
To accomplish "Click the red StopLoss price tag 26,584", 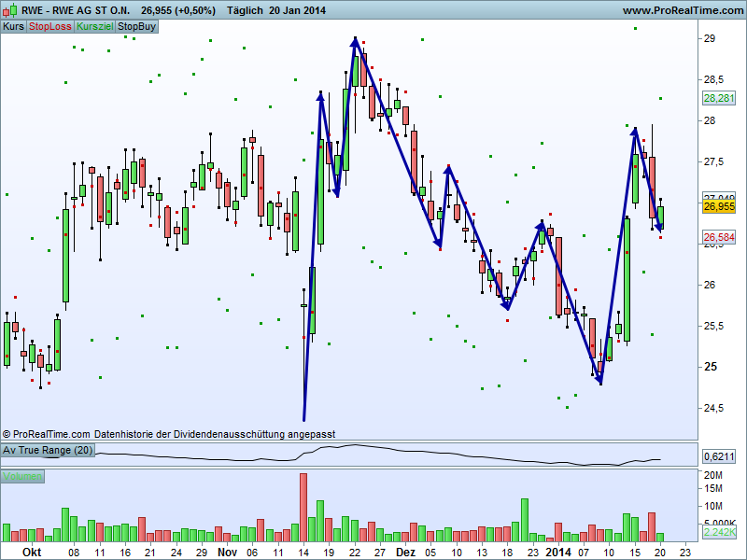I will coord(719,237).
